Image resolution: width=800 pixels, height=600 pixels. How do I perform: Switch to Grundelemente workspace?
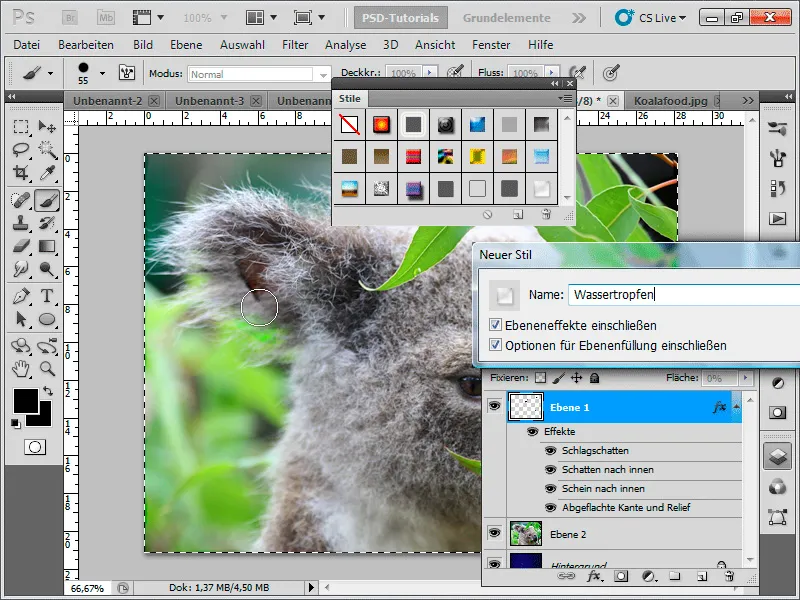tap(507, 18)
